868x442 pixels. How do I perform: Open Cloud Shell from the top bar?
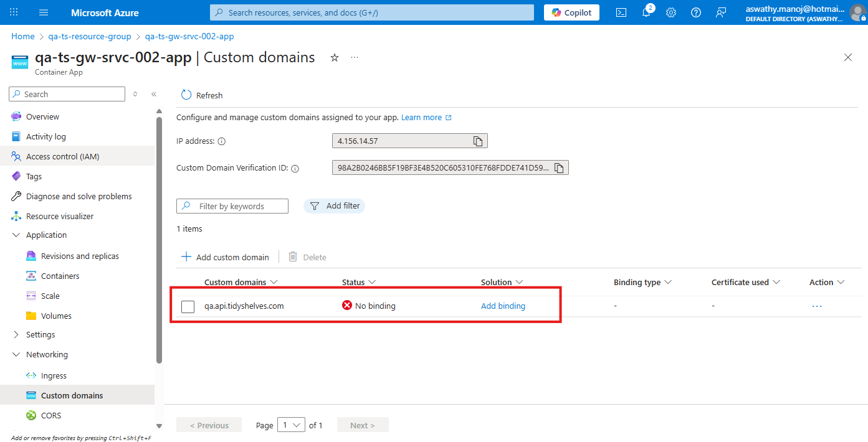pyautogui.click(x=621, y=12)
